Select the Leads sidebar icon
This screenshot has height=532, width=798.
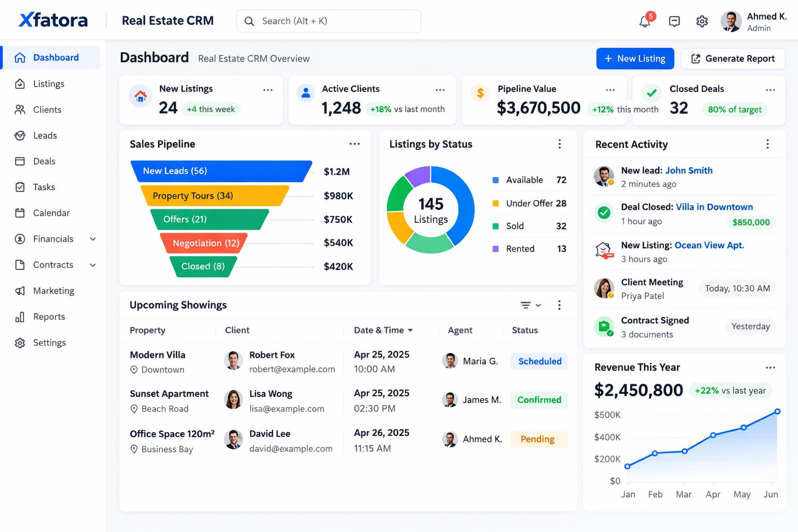[x=20, y=135]
